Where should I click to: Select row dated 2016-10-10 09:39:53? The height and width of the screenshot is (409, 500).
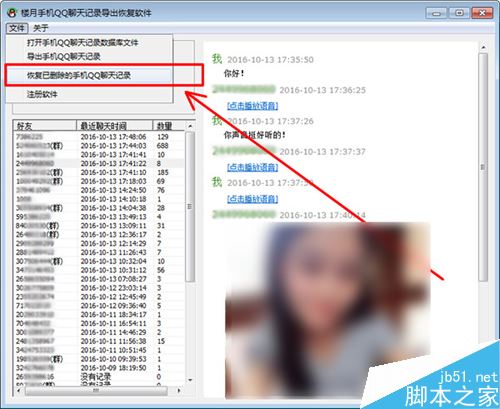99,359
